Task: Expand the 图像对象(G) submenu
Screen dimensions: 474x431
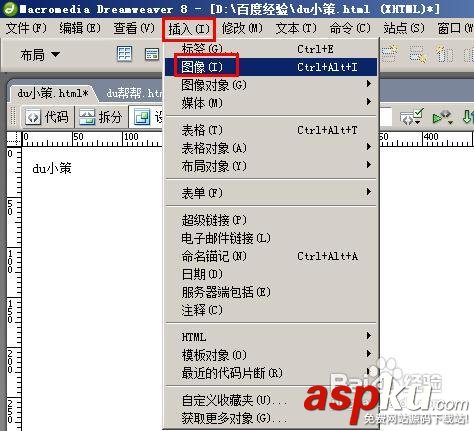Action: pos(271,85)
